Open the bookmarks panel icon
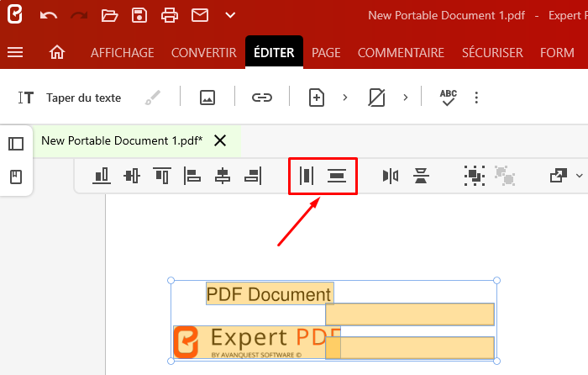This screenshot has width=588, height=375. click(x=16, y=177)
